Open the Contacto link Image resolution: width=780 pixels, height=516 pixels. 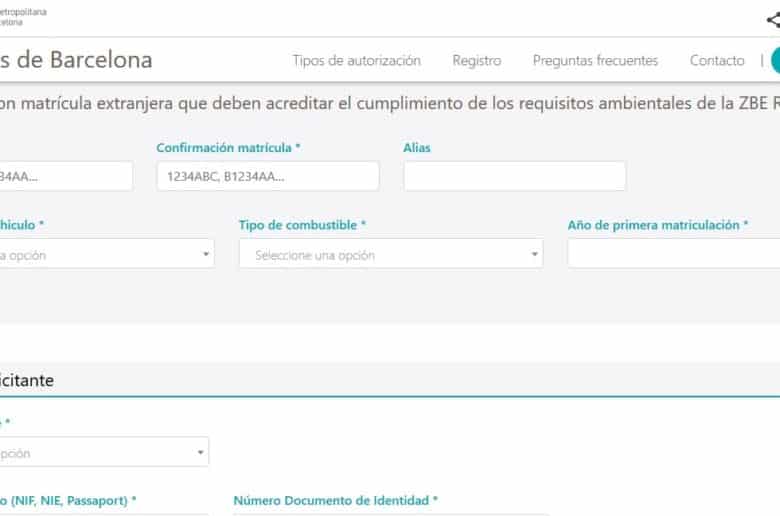[x=717, y=61]
